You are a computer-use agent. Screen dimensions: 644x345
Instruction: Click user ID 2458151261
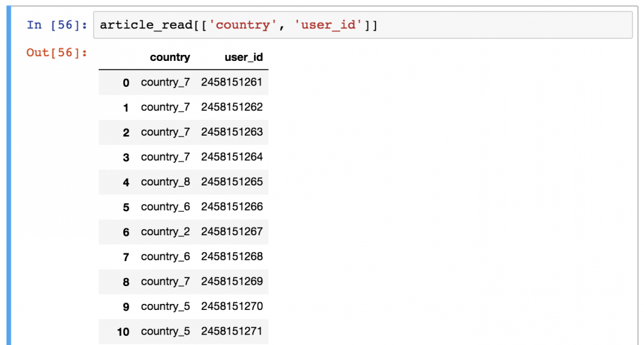(x=232, y=83)
